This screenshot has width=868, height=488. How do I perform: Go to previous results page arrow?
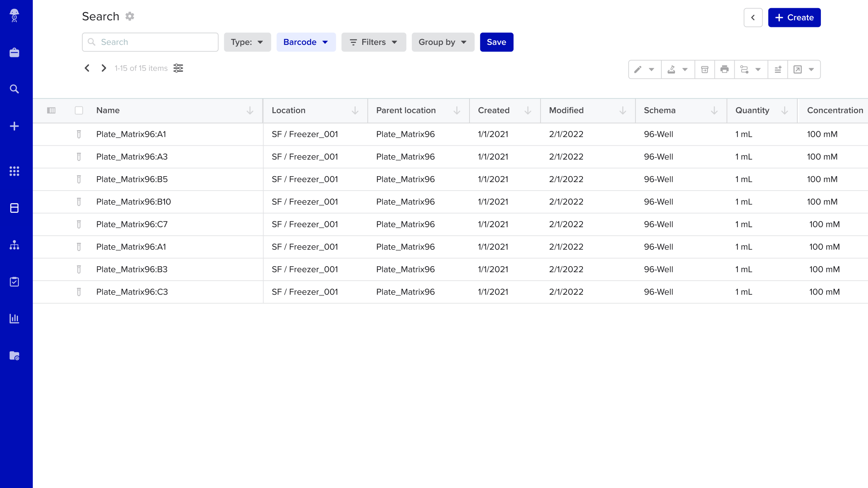coord(87,68)
